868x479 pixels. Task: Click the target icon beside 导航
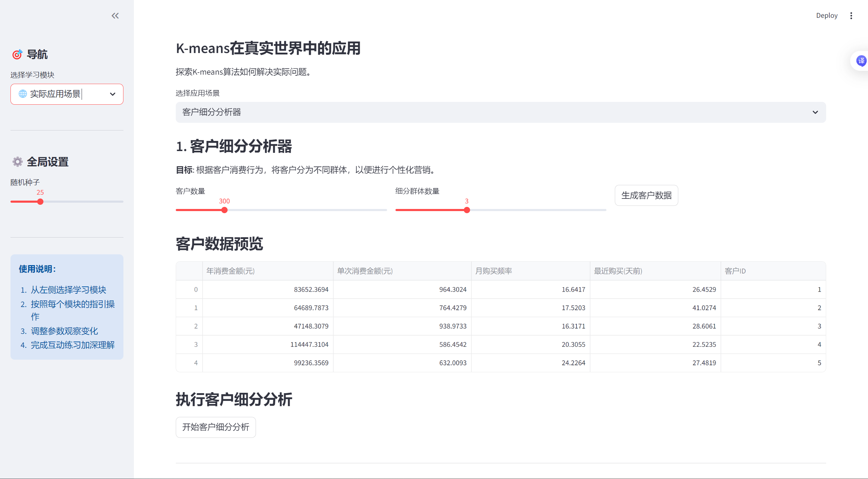click(17, 54)
